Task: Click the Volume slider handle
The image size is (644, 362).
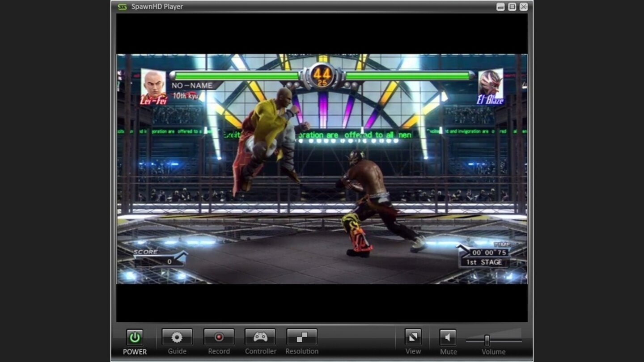Action: point(487,341)
